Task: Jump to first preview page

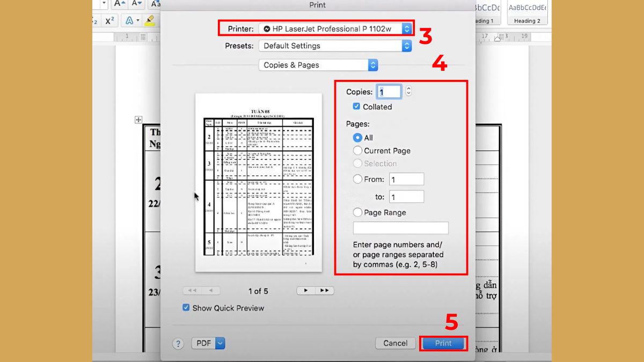Action: 192,291
